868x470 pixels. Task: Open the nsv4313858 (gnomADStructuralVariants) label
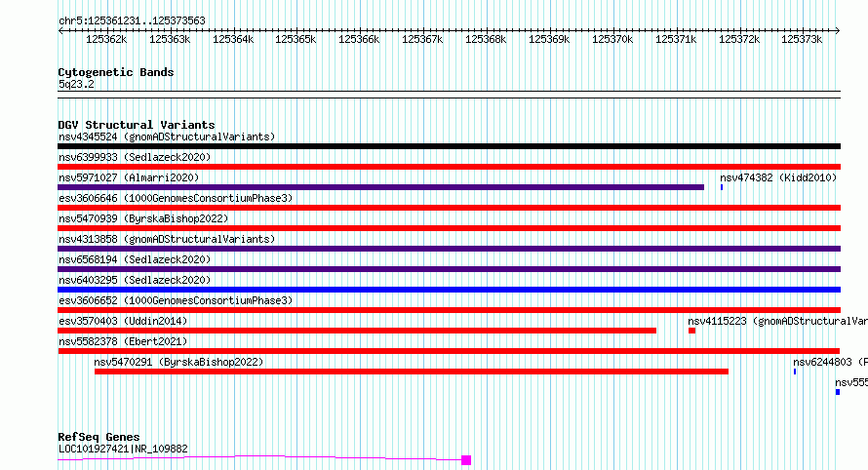point(167,239)
